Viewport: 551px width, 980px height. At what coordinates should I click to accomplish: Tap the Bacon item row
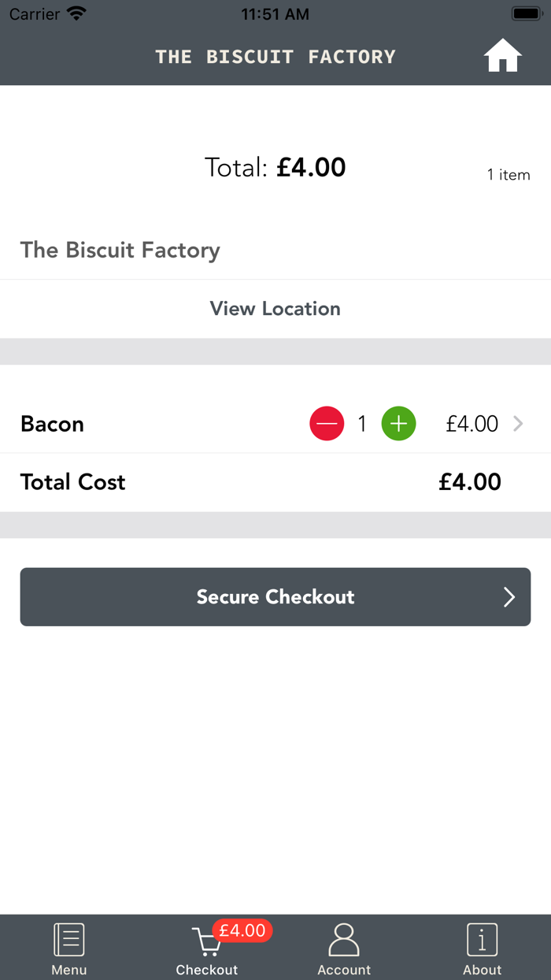tap(52, 423)
